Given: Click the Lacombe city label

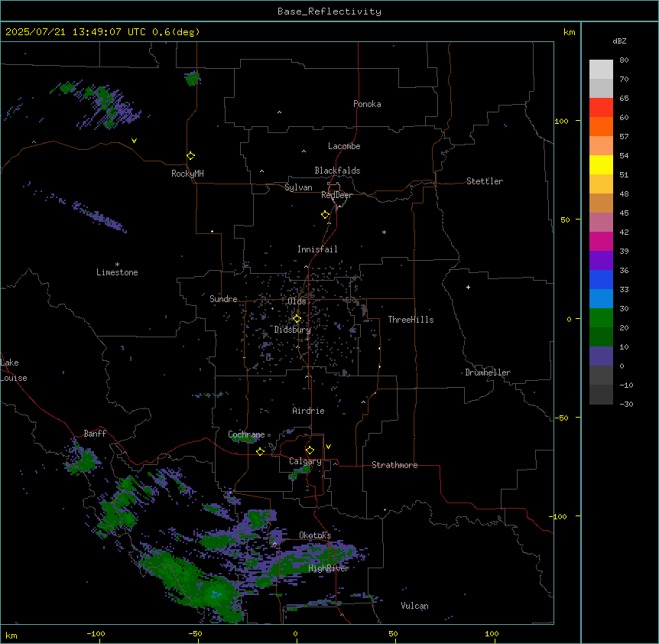Looking at the screenshot, I should (x=344, y=146).
